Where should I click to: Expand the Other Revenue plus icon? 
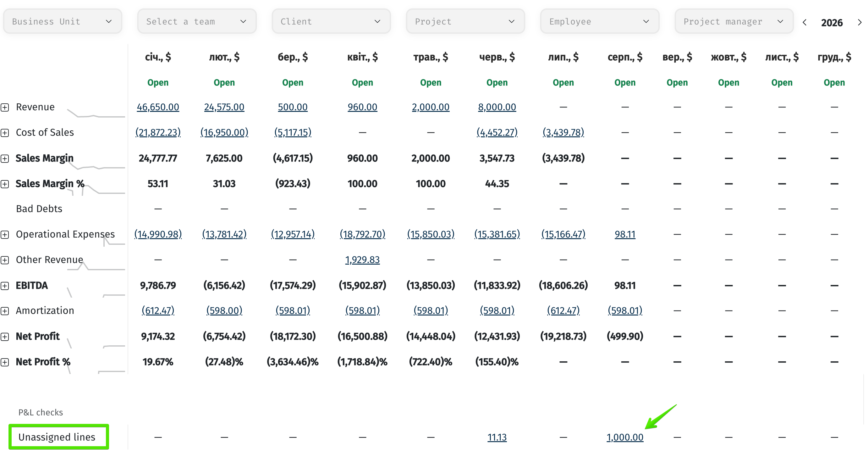point(5,260)
